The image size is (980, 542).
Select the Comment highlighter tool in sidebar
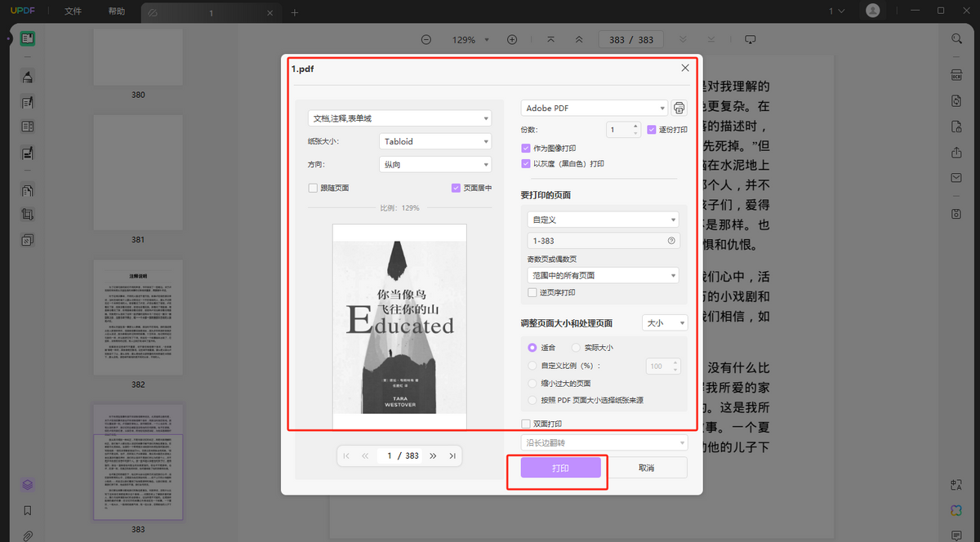(x=28, y=77)
